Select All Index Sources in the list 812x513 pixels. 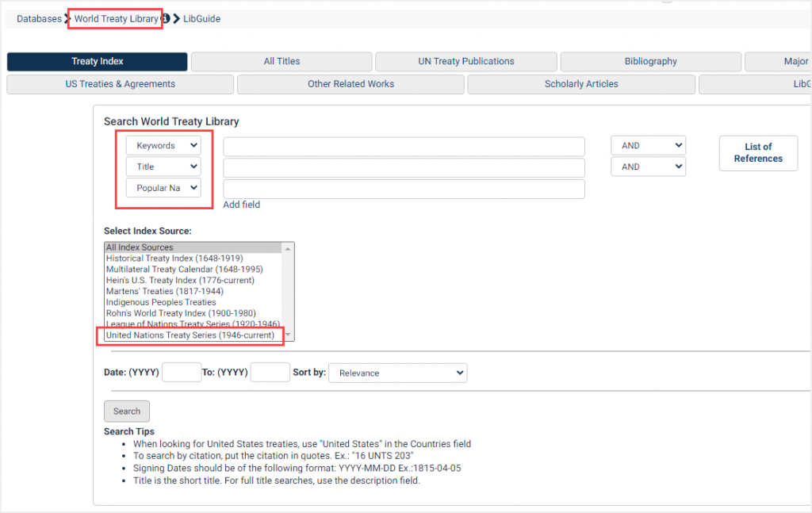point(193,247)
